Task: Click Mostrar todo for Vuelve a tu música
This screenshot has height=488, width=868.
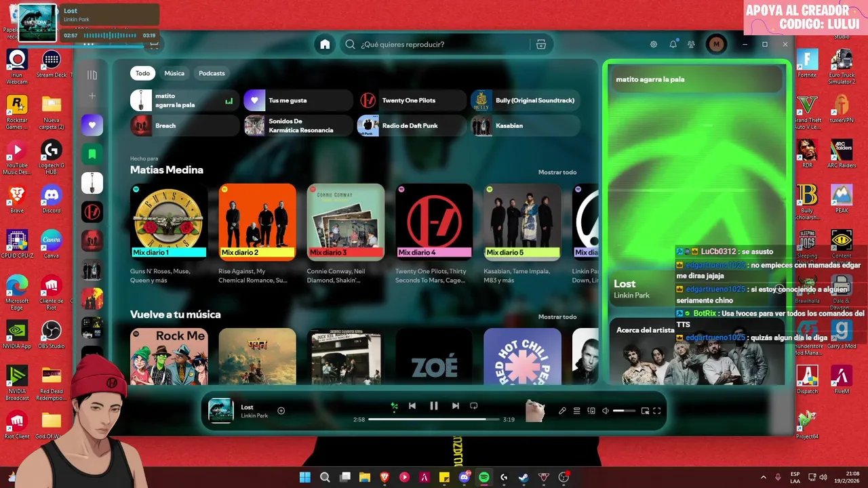Action: [x=557, y=317]
